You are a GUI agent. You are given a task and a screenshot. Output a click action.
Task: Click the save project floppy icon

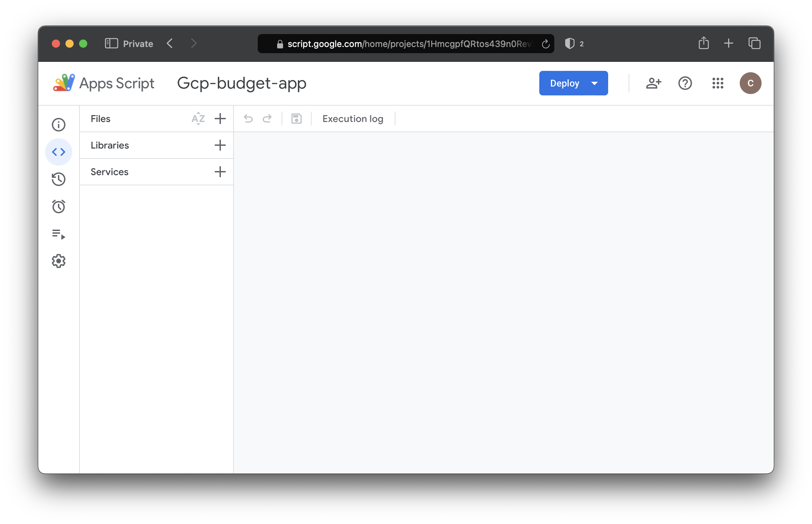pyautogui.click(x=297, y=119)
